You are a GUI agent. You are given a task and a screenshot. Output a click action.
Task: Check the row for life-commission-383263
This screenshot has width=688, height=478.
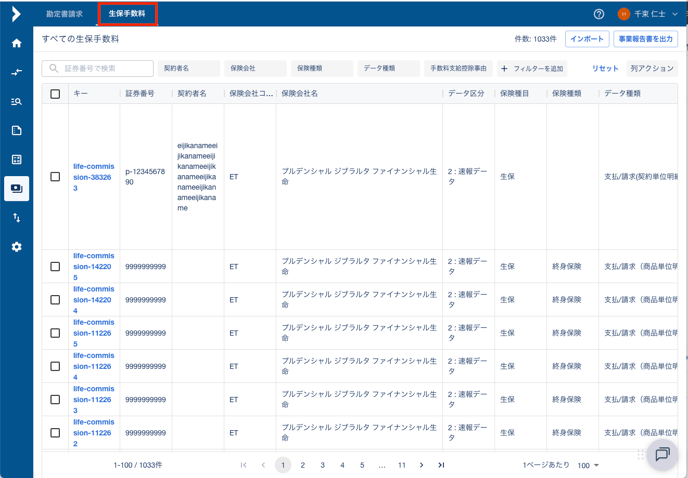point(55,177)
